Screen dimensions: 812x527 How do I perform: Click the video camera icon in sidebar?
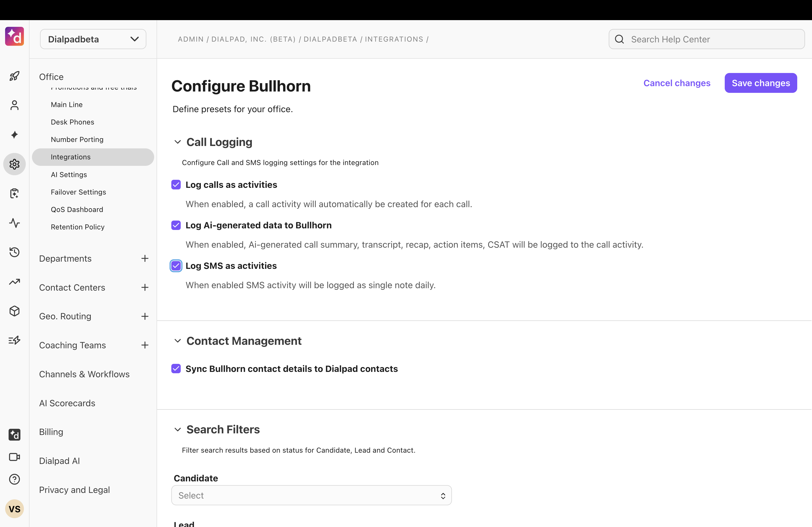coord(14,457)
